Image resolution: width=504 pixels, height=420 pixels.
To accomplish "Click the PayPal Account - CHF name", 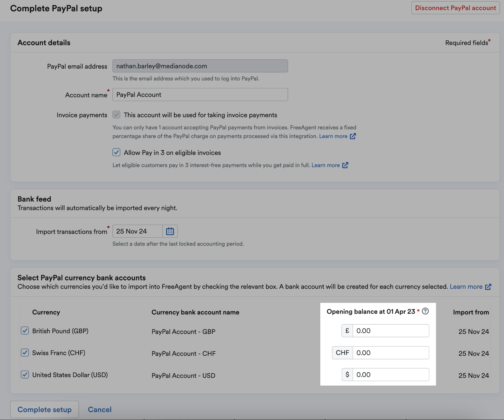I will pos(184,354).
